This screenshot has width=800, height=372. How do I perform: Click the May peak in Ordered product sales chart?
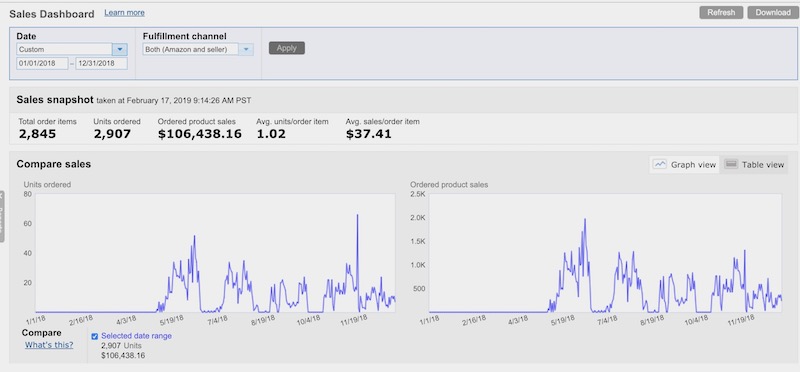click(585, 219)
